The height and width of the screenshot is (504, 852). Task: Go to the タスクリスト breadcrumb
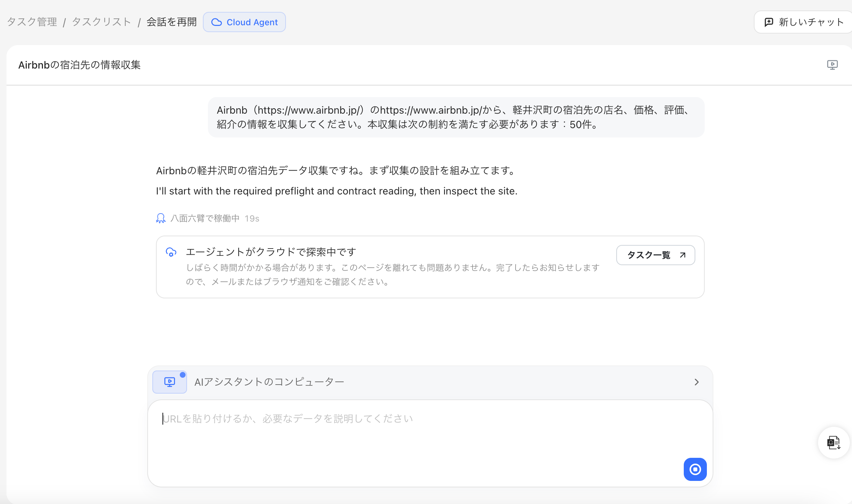(x=101, y=22)
